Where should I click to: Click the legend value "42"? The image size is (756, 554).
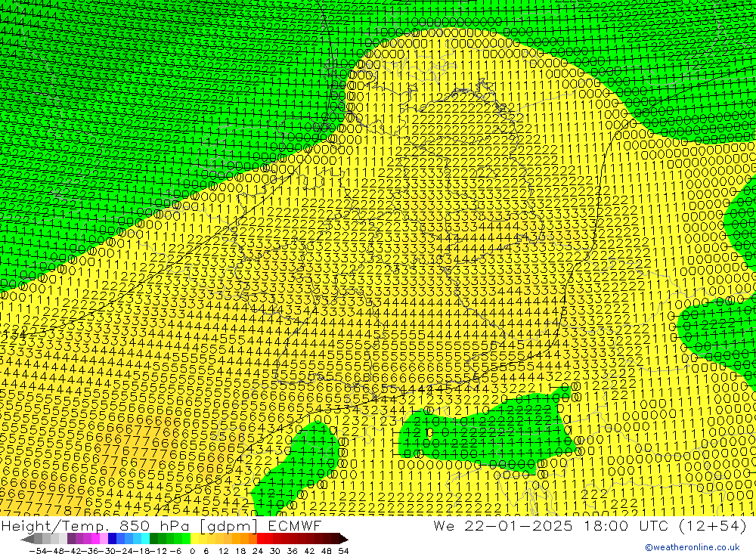click(x=309, y=551)
